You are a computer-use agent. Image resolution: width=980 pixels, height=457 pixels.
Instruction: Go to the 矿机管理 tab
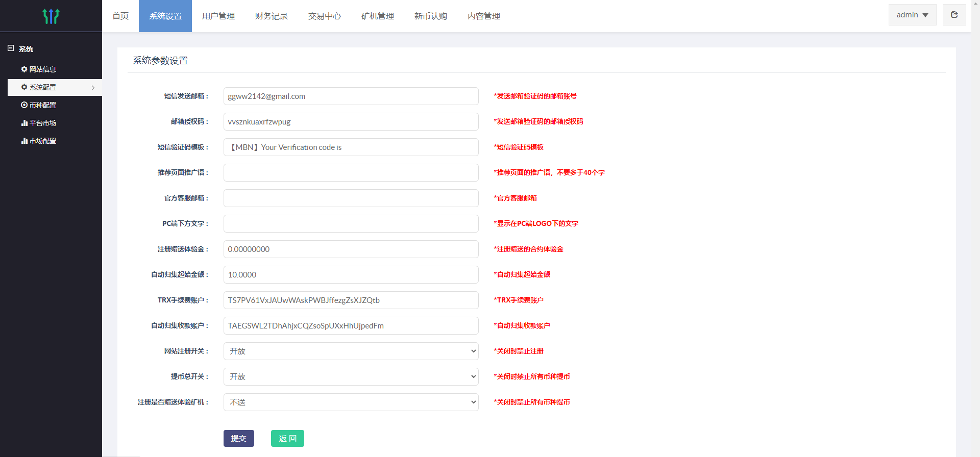[x=378, y=16]
